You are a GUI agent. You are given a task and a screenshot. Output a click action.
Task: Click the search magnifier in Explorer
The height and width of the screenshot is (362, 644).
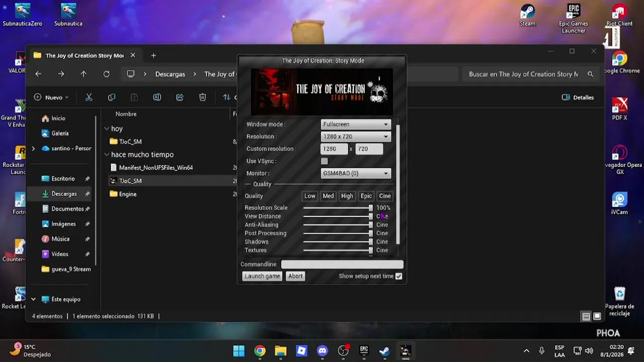(x=590, y=74)
